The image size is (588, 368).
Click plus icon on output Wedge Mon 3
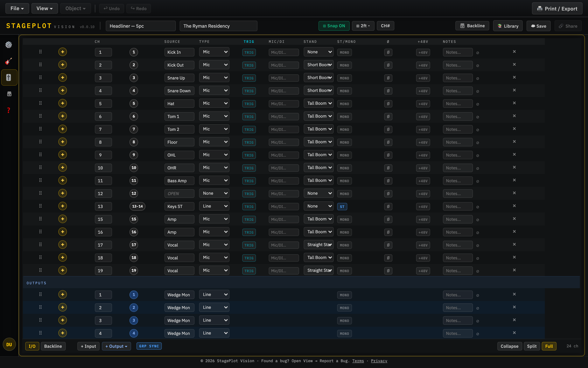point(63,320)
